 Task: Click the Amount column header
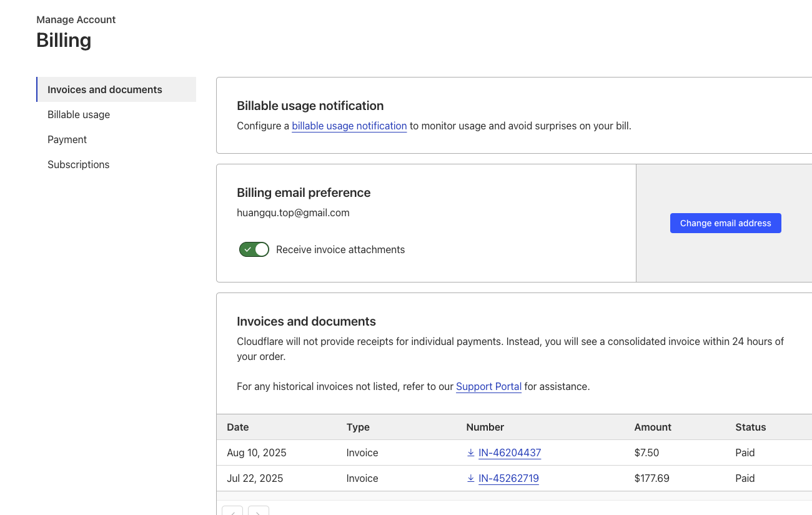coord(653,427)
